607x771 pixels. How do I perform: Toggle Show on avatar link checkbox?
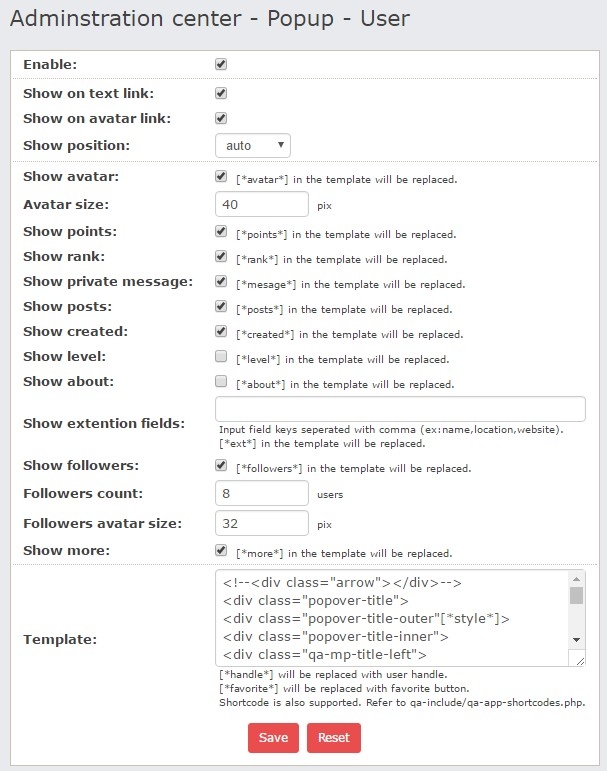pos(221,118)
